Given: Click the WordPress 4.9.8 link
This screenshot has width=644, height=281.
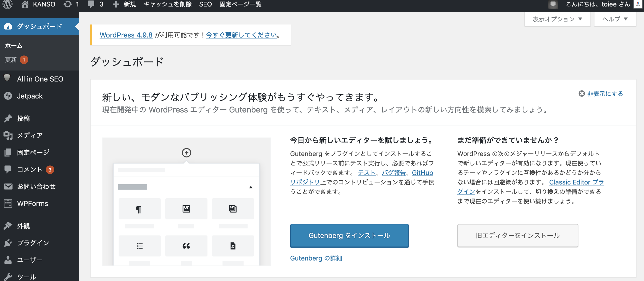Looking at the screenshot, I should [126, 35].
